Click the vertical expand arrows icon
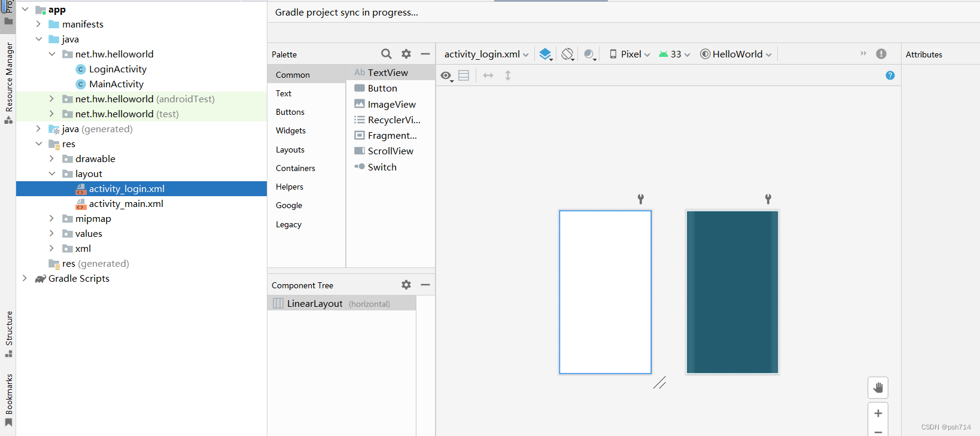 tap(508, 75)
